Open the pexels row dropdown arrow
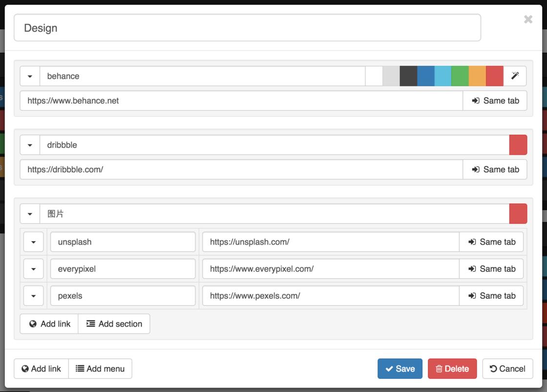Image resolution: width=547 pixels, height=392 pixels. (34, 296)
